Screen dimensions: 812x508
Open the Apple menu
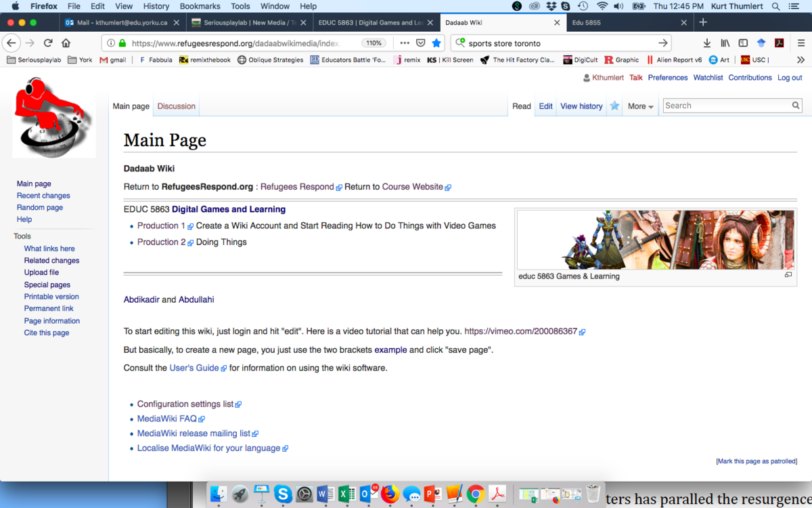click(15, 6)
